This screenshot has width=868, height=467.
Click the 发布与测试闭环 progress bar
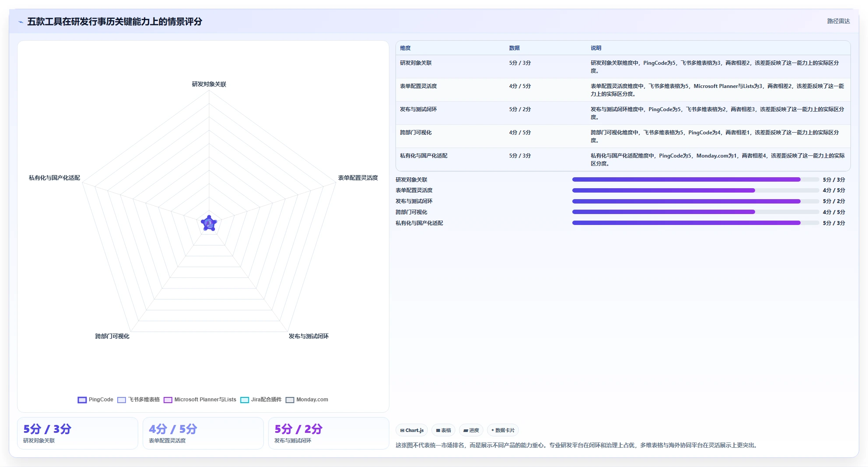point(696,201)
